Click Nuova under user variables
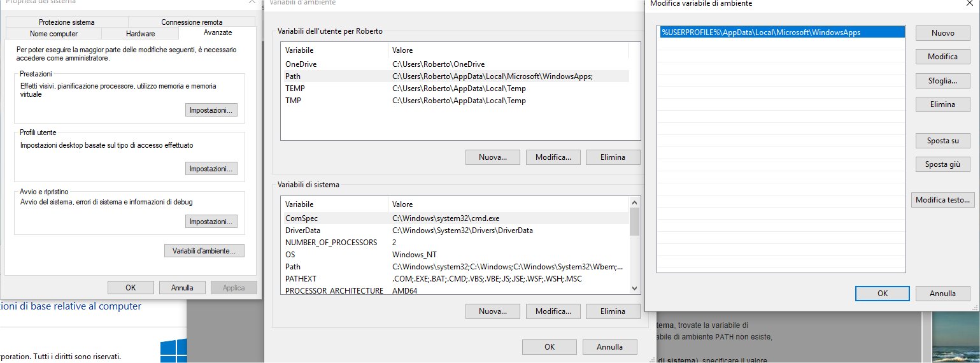Image resolution: width=980 pixels, height=363 pixels. tap(492, 157)
